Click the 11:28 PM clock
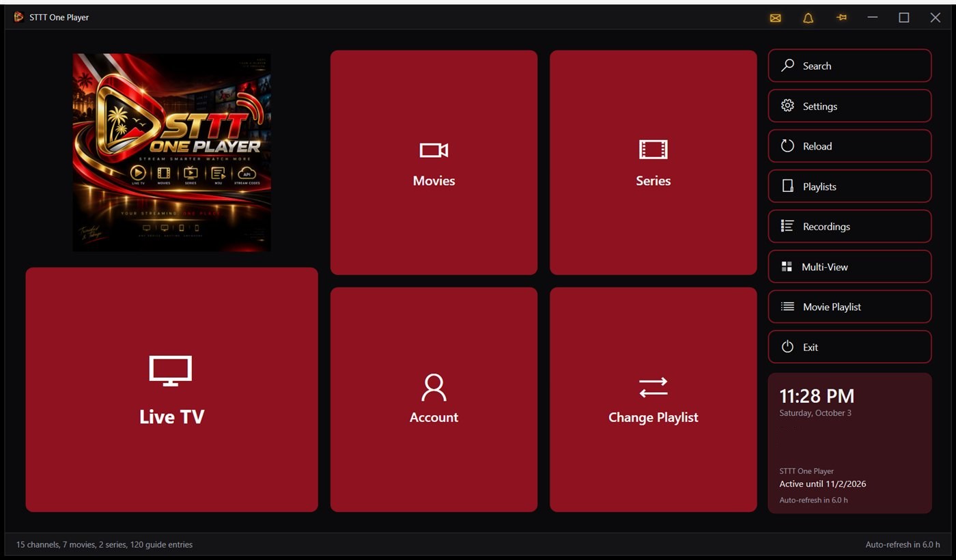The image size is (956, 560). (x=817, y=396)
